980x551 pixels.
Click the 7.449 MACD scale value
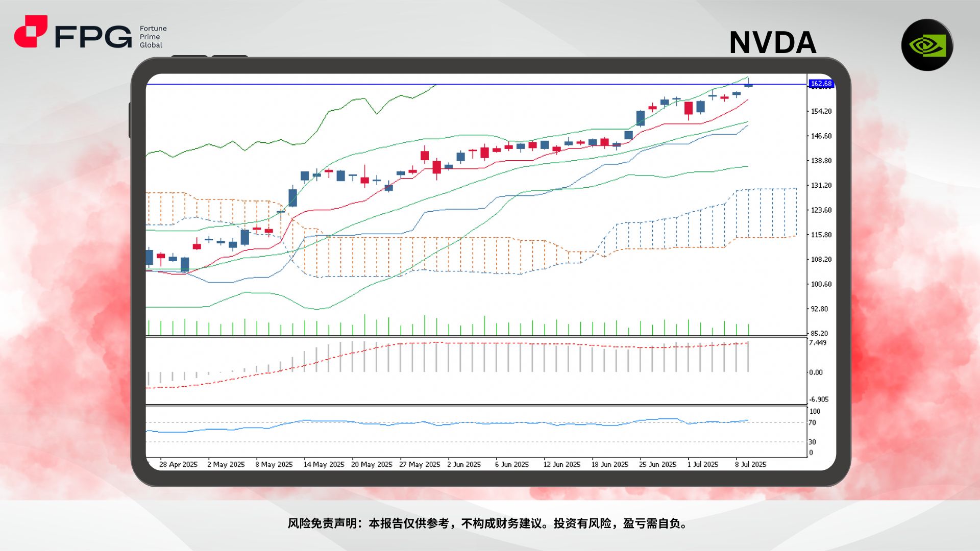[x=818, y=343]
